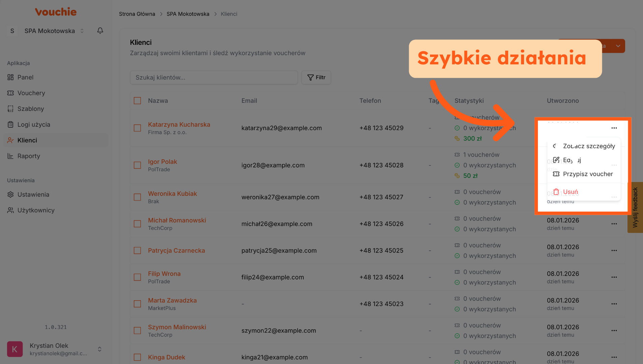Screen dimensions: 643x364
Task: Click the notifications bell icon
Action: click(x=100, y=31)
